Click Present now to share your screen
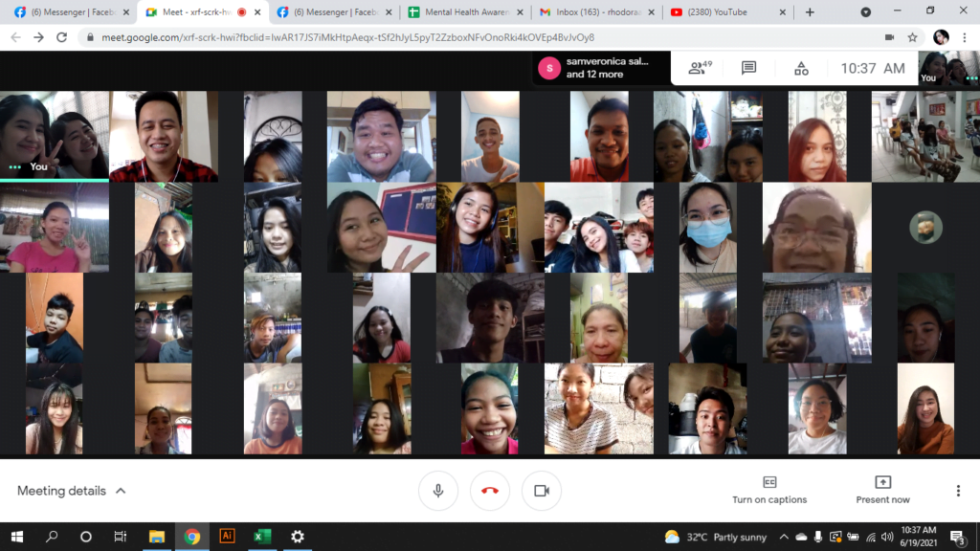The image size is (980, 551). click(x=882, y=490)
